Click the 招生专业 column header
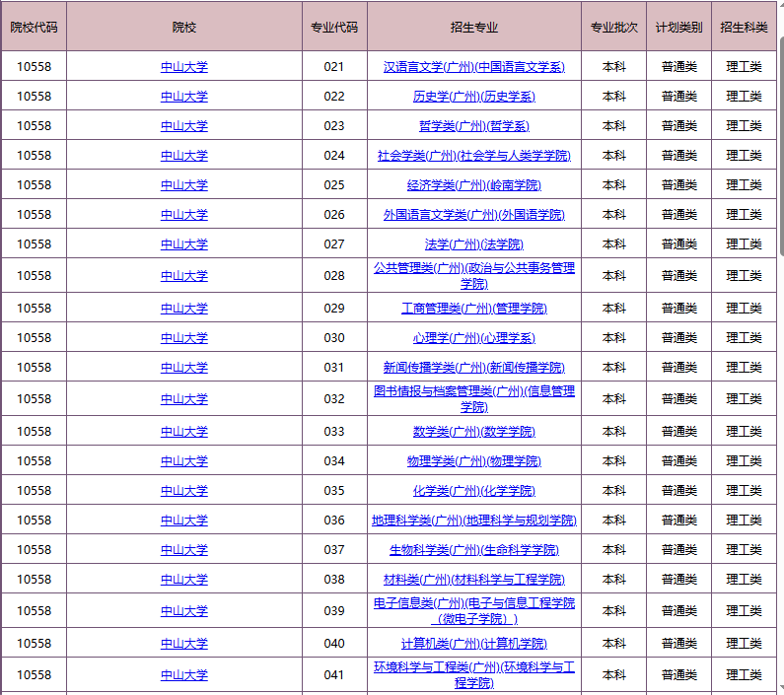The width and height of the screenshot is (784, 695). pos(474,27)
